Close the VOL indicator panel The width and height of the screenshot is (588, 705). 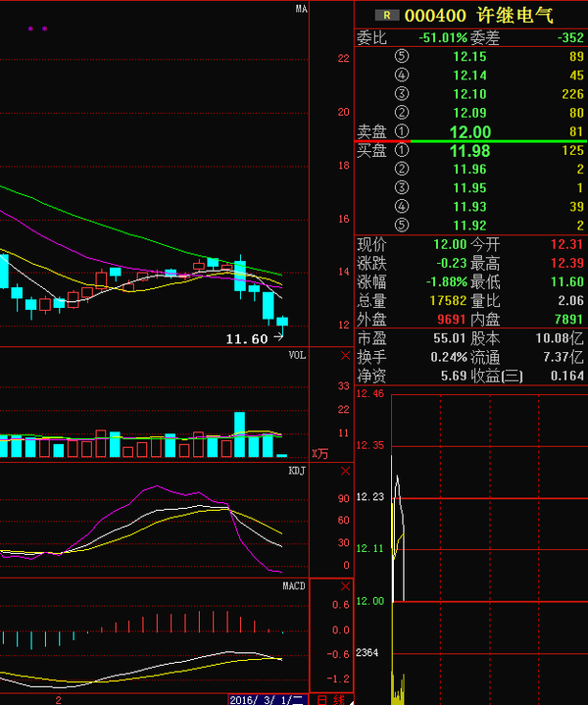[344, 355]
